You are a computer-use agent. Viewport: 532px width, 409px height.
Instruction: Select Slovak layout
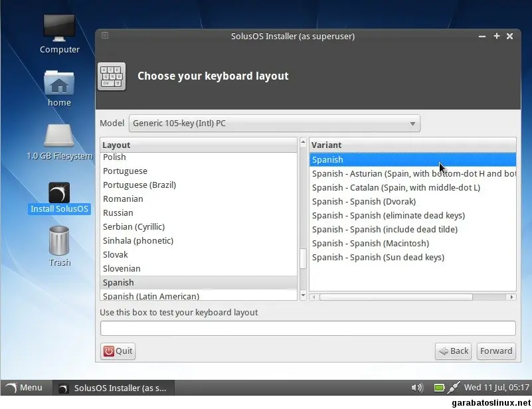(199, 254)
